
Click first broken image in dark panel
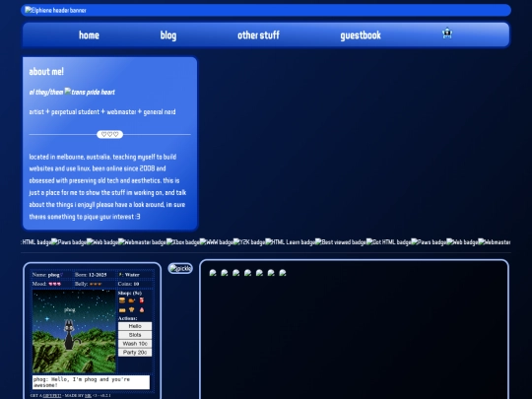[x=213, y=273]
